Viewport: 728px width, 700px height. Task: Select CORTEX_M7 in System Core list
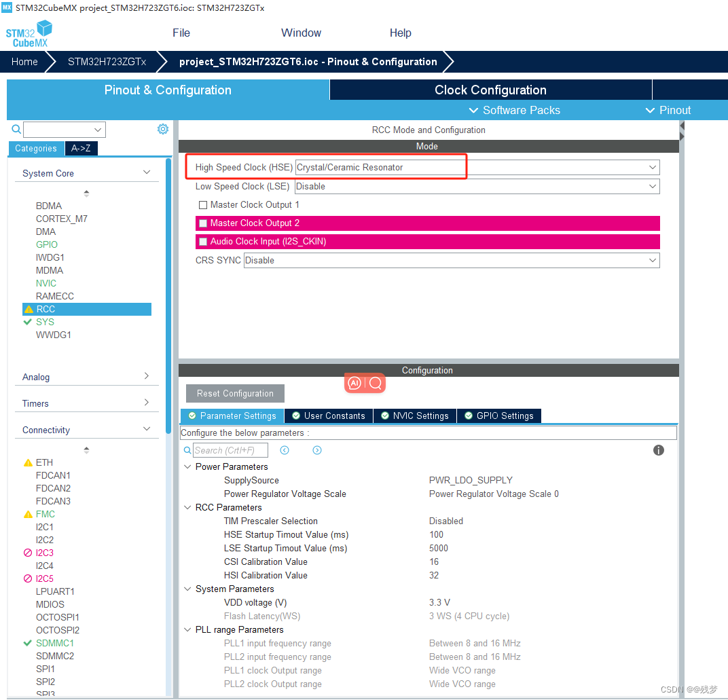pos(62,219)
